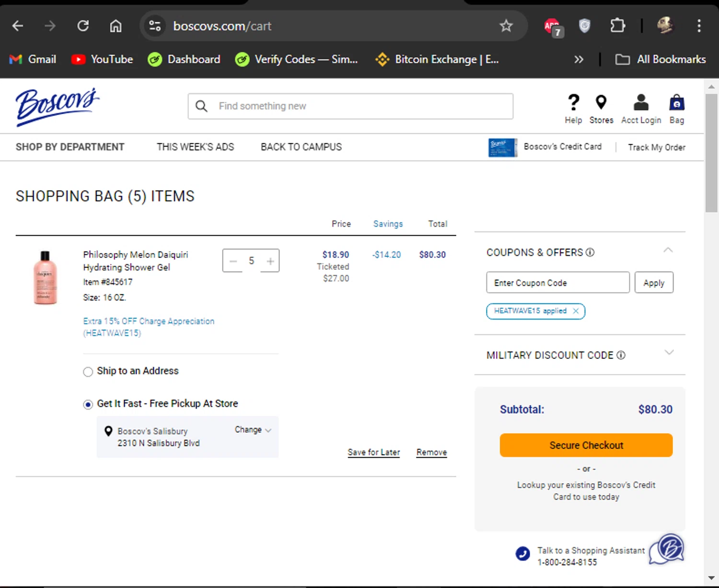This screenshot has height=588, width=719.
Task: Open the Change store dropdown
Action: (x=253, y=430)
